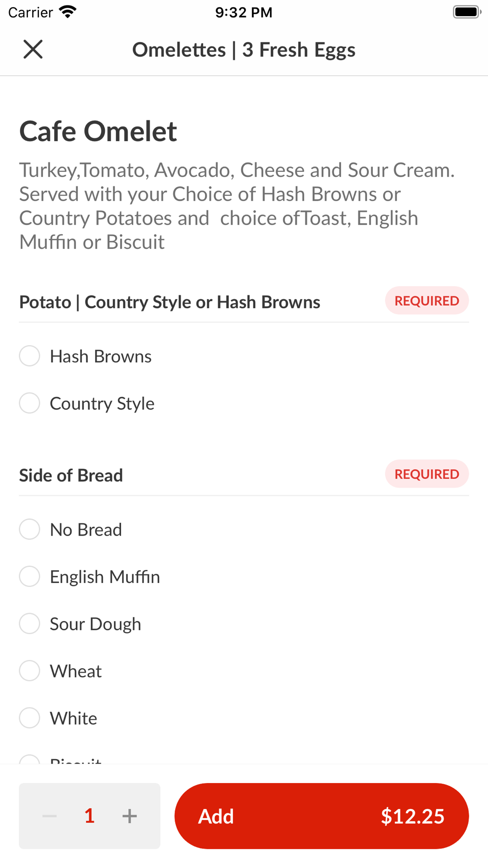Select the partially visible Biscuit option
The image size is (488, 868).
tap(30, 760)
